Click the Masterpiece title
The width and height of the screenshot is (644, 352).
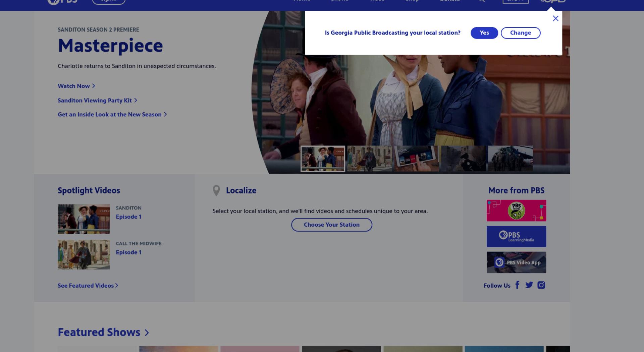coord(110,45)
